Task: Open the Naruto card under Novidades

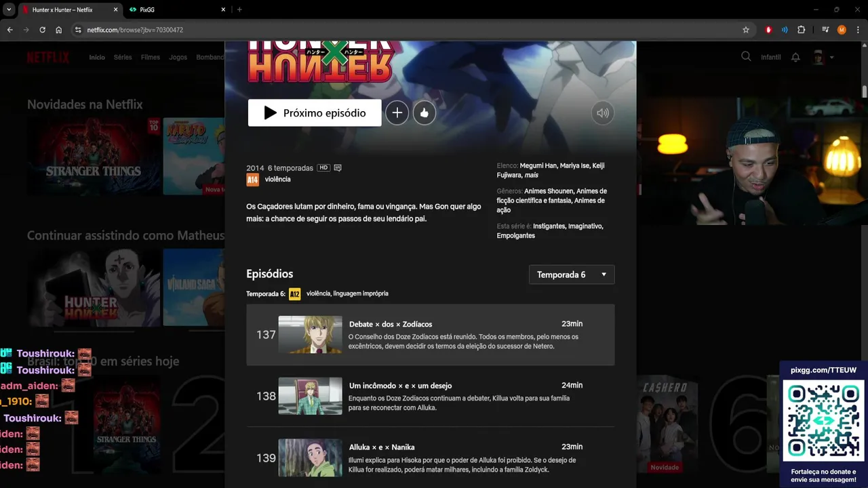Action: pyautogui.click(x=194, y=157)
